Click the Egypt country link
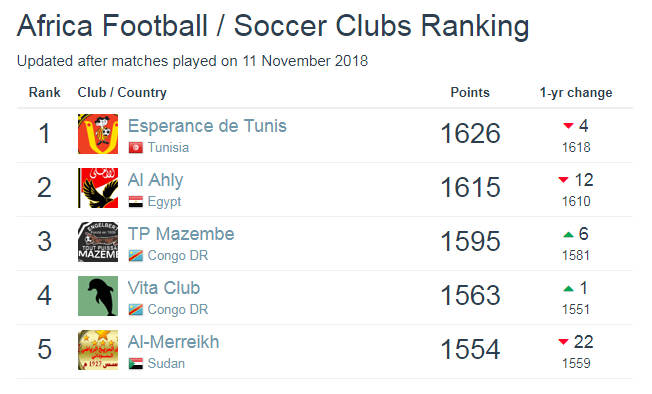This screenshot has height=394, width=652. [x=164, y=202]
